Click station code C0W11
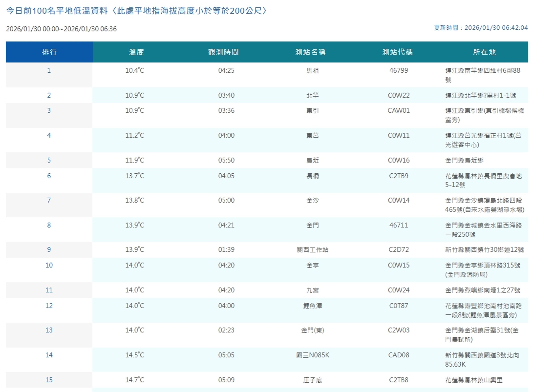This screenshot has height=392, width=535. click(399, 135)
